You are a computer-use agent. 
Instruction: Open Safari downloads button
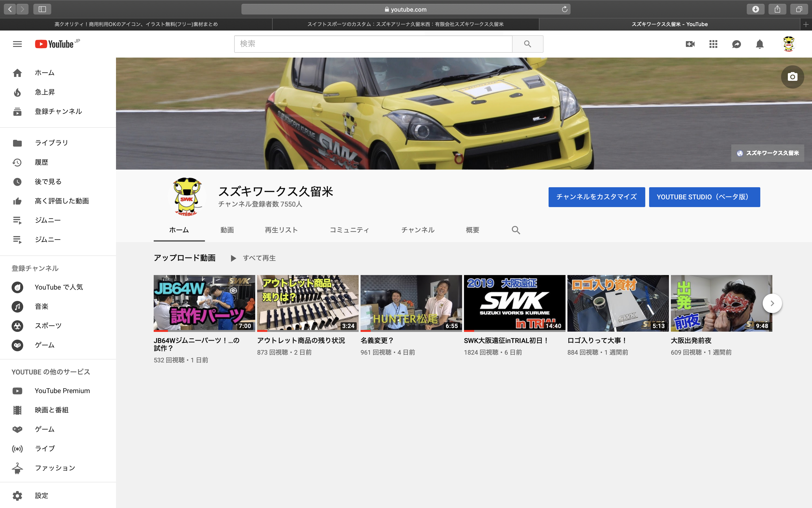[x=755, y=9]
